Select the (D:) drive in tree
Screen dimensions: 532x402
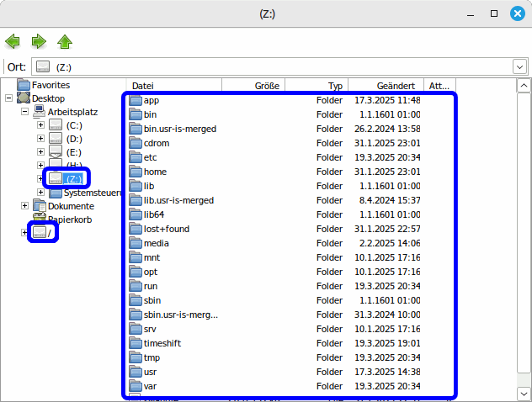(73, 139)
